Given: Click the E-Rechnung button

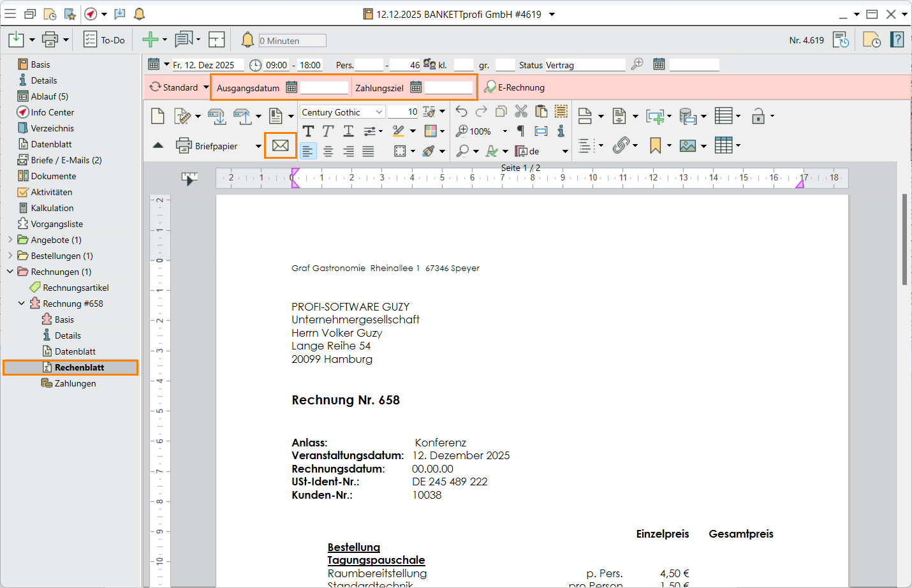Looking at the screenshot, I should (x=515, y=87).
